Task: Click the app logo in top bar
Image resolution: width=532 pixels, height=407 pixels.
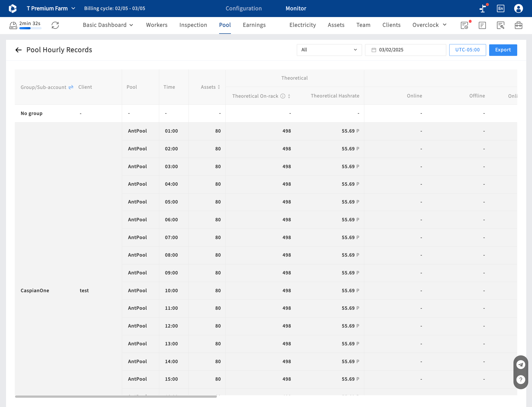Action: (x=13, y=8)
